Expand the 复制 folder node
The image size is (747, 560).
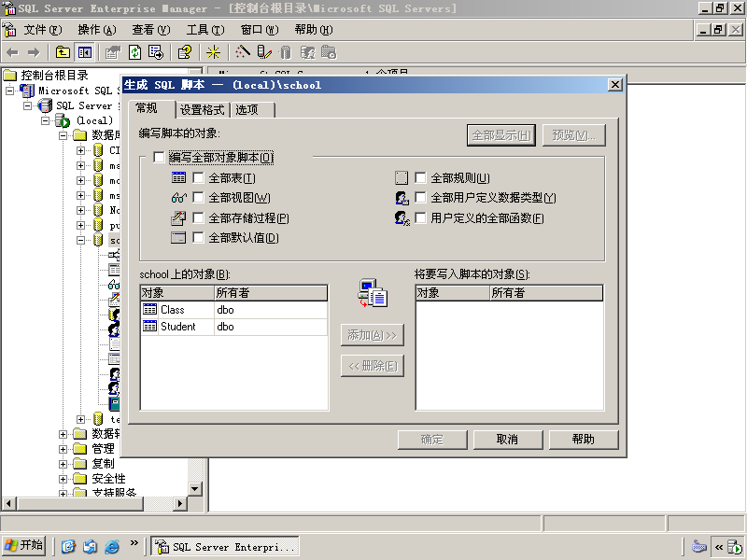click(x=63, y=464)
